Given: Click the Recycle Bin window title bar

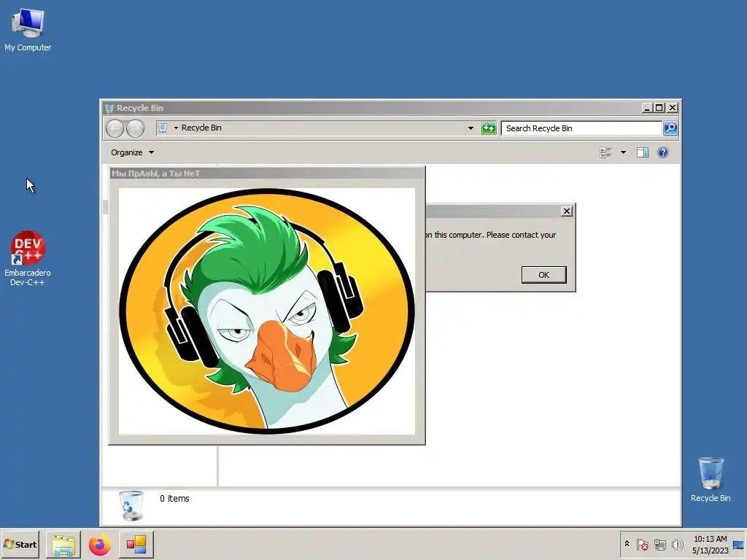Looking at the screenshot, I should tap(371, 108).
